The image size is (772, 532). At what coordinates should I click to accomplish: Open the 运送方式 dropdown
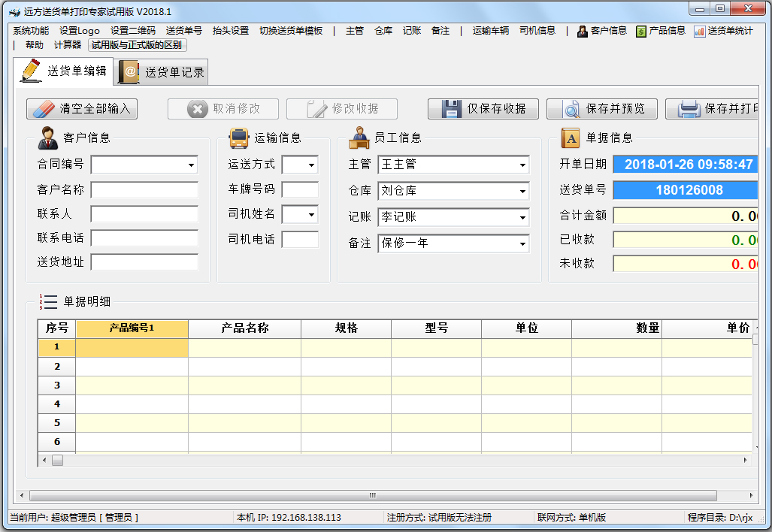tap(311, 165)
